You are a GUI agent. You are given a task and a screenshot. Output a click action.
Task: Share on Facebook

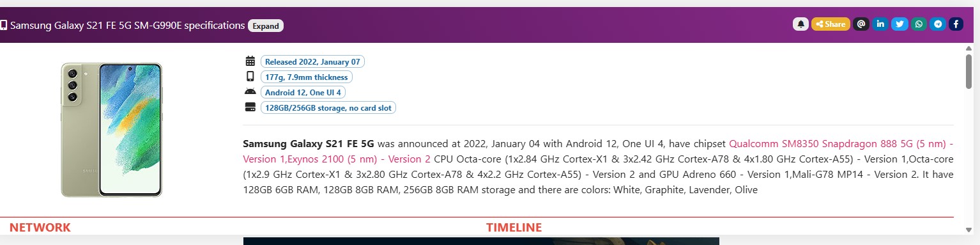[956, 24]
